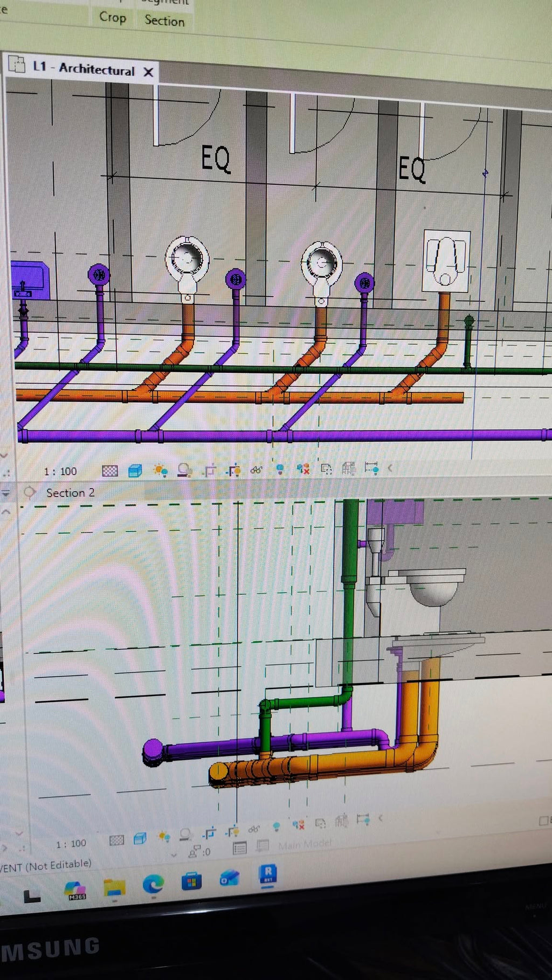Open Temporary Hide/Isolate glasses in L1 Architectural view
Screen dimensions: 552x980
(x=257, y=470)
